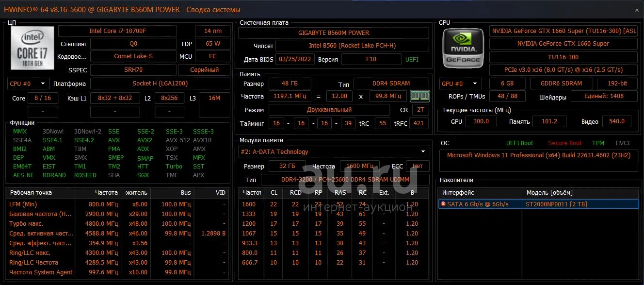Click the 1333 row in the timings table
This screenshot has width=644, height=285.
(x=334, y=214)
